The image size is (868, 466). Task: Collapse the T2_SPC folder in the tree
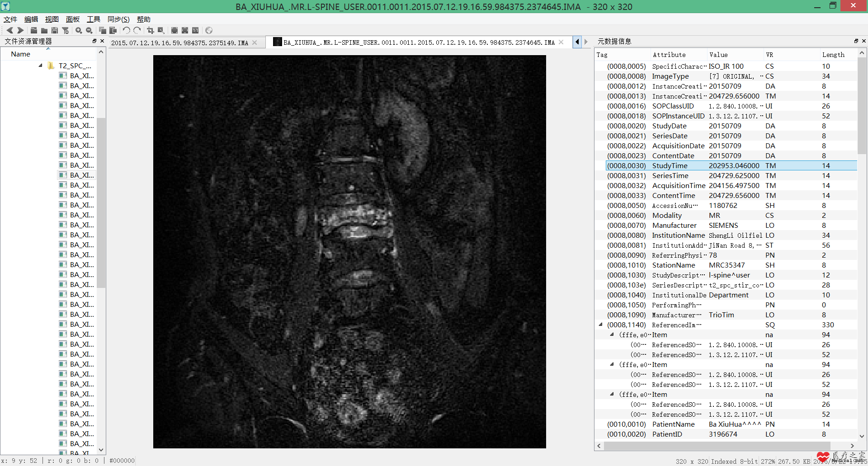[41, 66]
